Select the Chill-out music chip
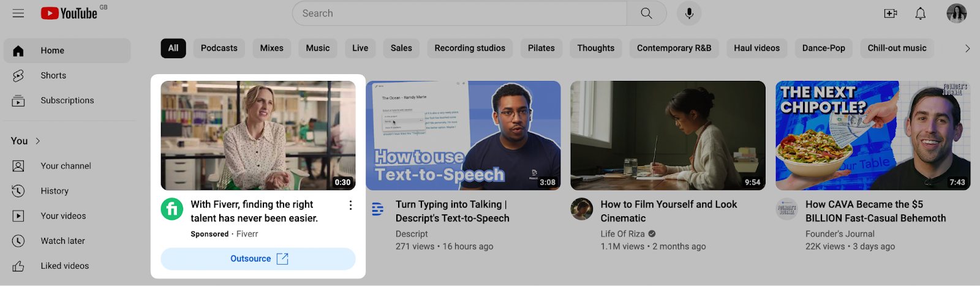 point(897,48)
